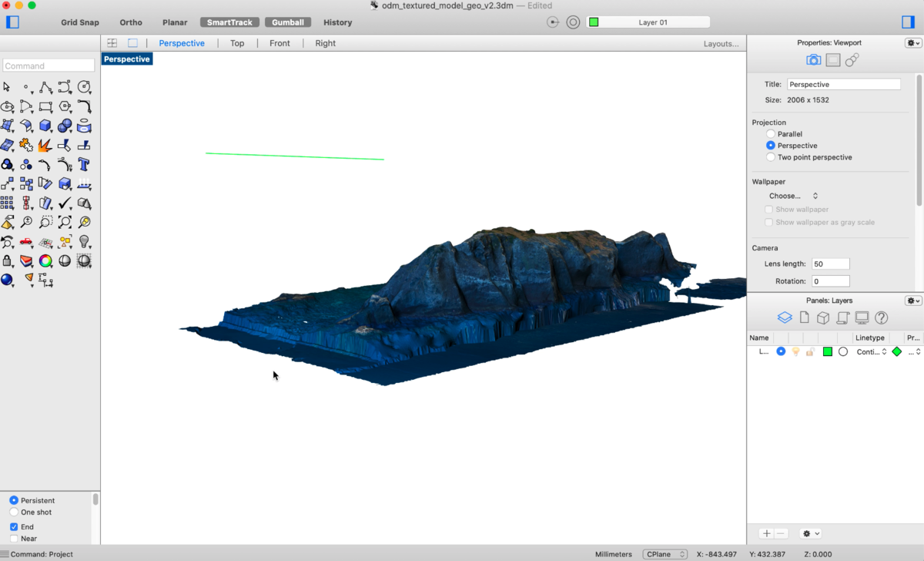
Task: Open the CPlane coordinate dropdown
Action: point(665,554)
